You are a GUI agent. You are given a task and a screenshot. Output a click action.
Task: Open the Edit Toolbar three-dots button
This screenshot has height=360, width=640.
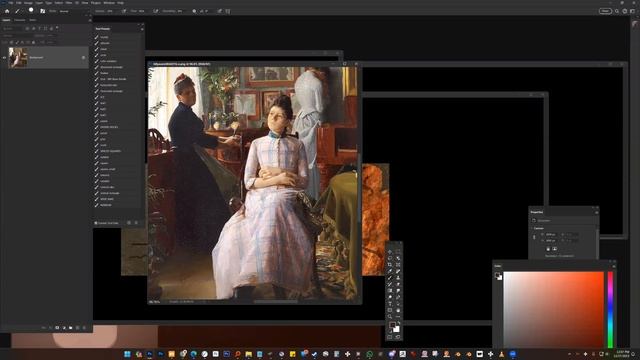coord(398,317)
